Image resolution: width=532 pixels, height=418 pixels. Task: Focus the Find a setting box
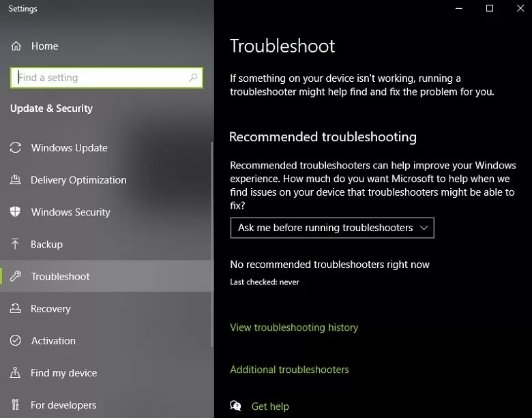[x=106, y=78]
